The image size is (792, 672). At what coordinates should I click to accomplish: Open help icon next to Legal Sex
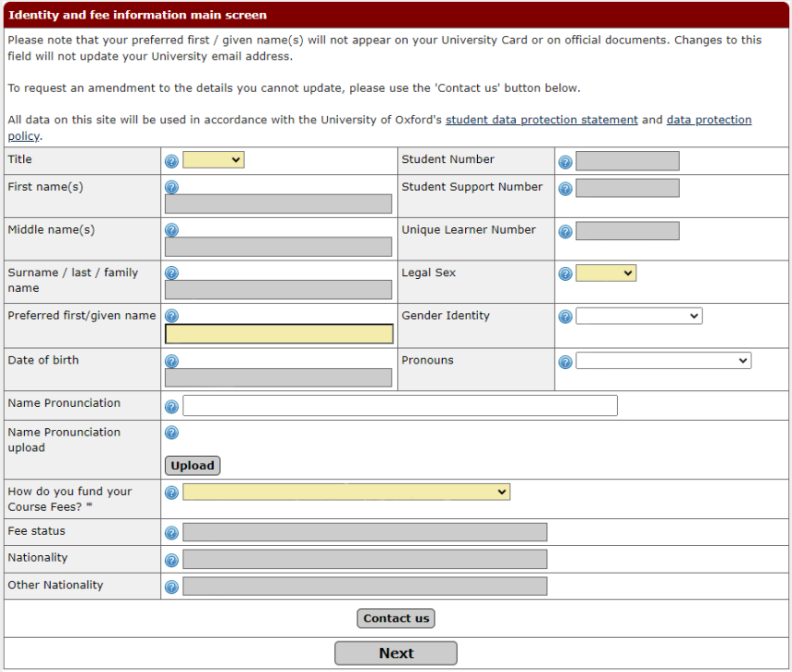pyautogui.click(x=565, y=273)
